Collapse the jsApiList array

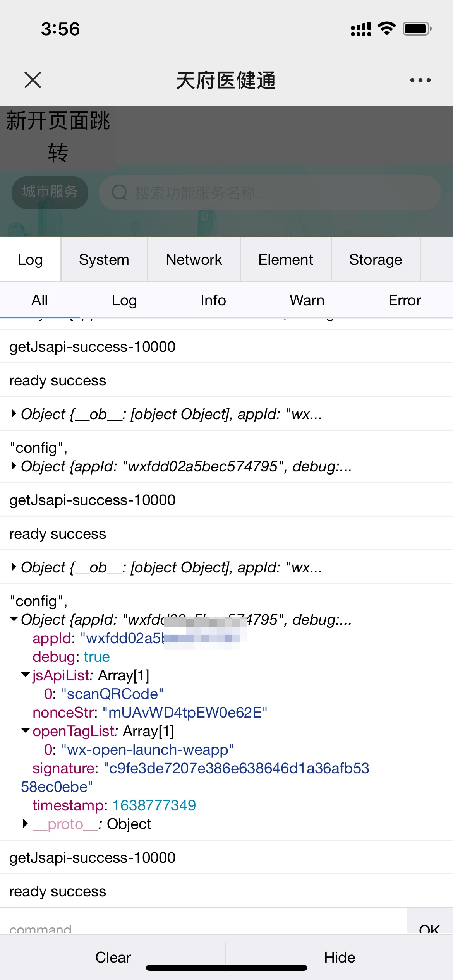coord(26,675)
